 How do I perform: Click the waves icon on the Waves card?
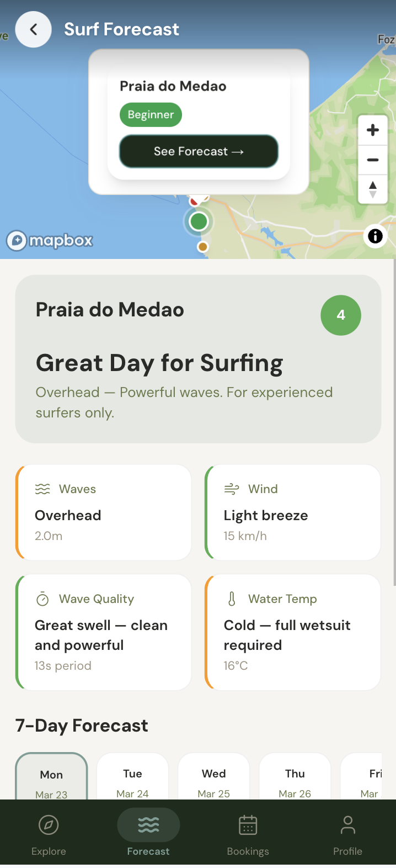[x=42, y=489]
